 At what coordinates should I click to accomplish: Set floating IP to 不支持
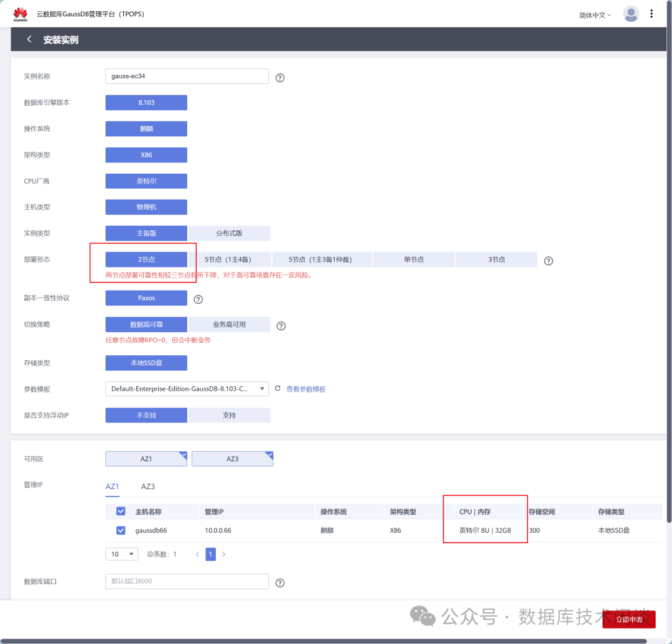point(146,415)
